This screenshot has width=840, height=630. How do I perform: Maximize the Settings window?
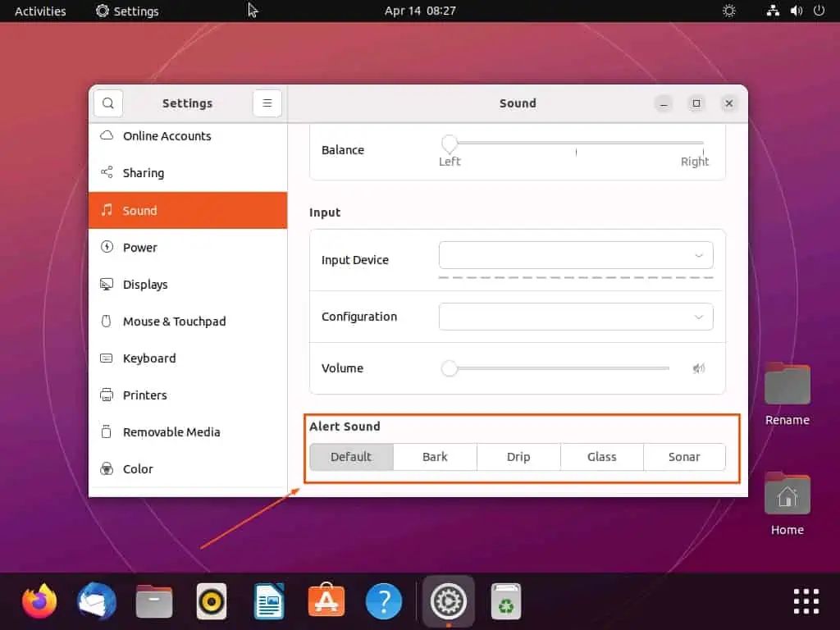[696, 103]
